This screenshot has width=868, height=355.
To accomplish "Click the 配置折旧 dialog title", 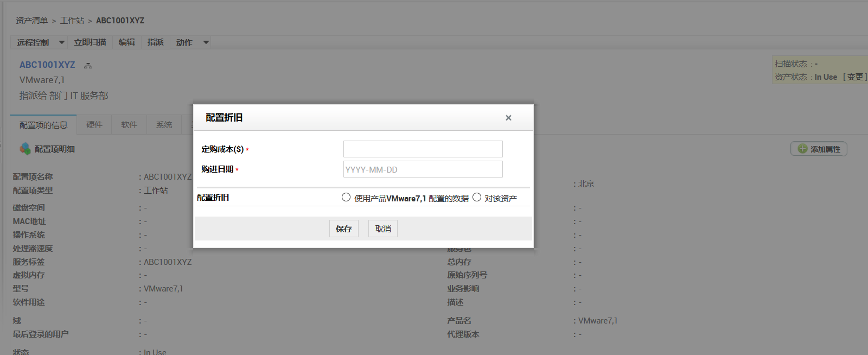I will [x=224, y=118].
